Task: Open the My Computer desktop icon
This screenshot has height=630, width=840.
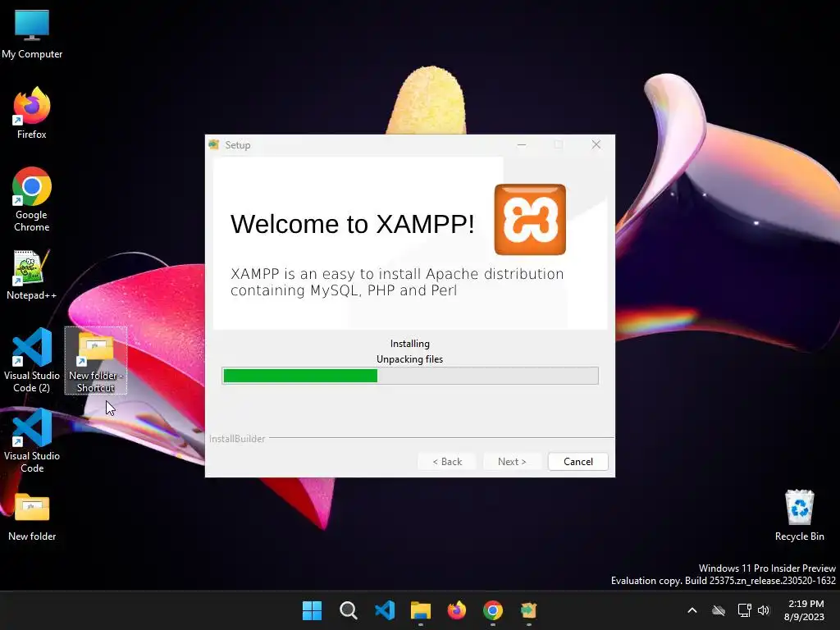Action: point(32,34)
